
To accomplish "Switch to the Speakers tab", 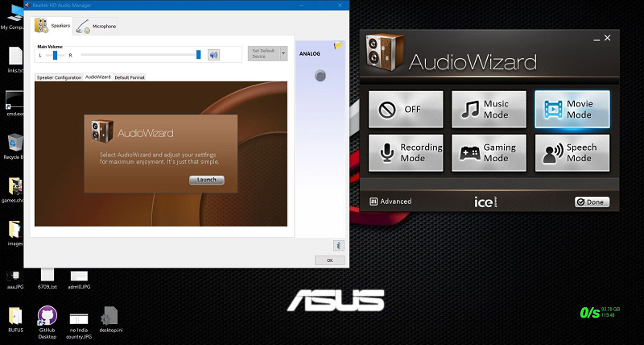I will (52, 26).
